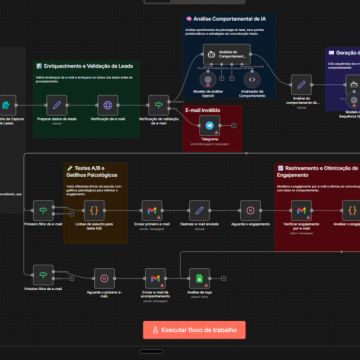The height and width of the screenshot is (360, 360).
Task: Click the warning icon on Análise de logs
Action: coord(206,286)
